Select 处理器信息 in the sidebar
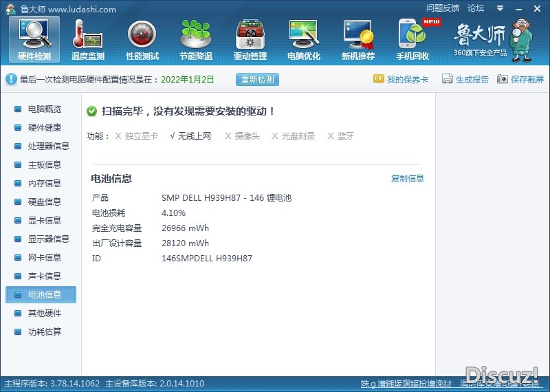This screenshot has height=392, width=550. pyautogui.click(x=48, y=146)
